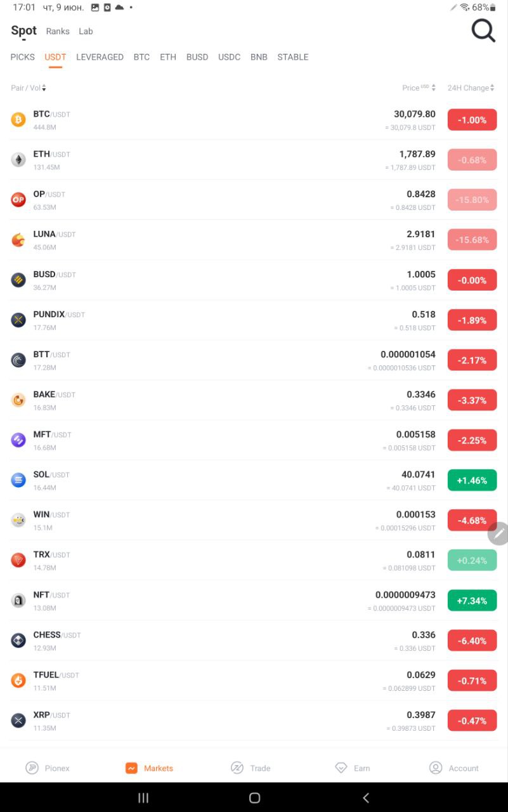Open the Trade bottom navigation icon
The image size is (508, 812).
click(237, 768)
